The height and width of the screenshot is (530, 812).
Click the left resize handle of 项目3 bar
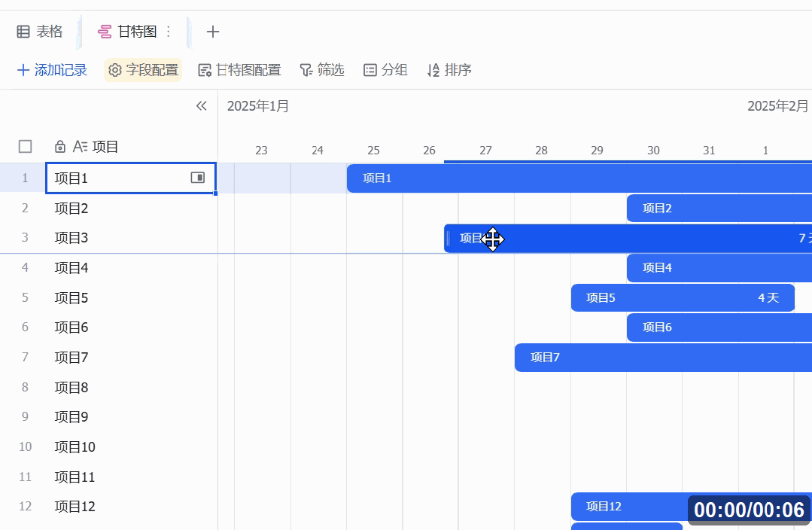[449, 239]
